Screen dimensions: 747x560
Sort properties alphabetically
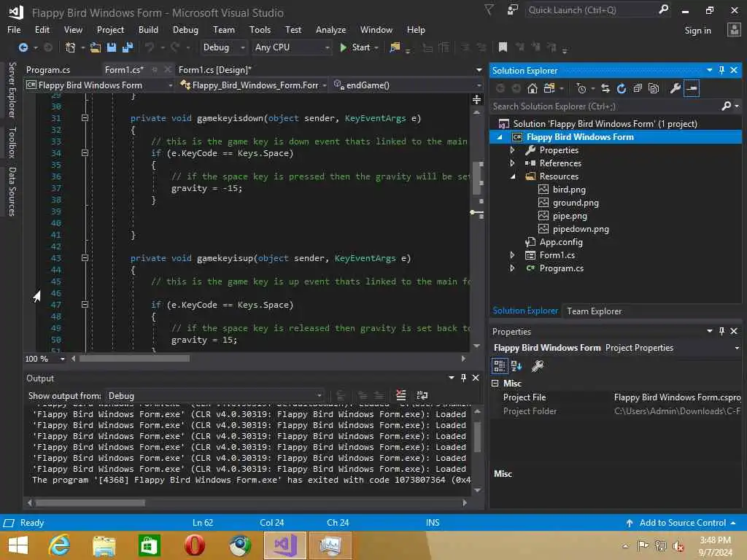point(516,366)
